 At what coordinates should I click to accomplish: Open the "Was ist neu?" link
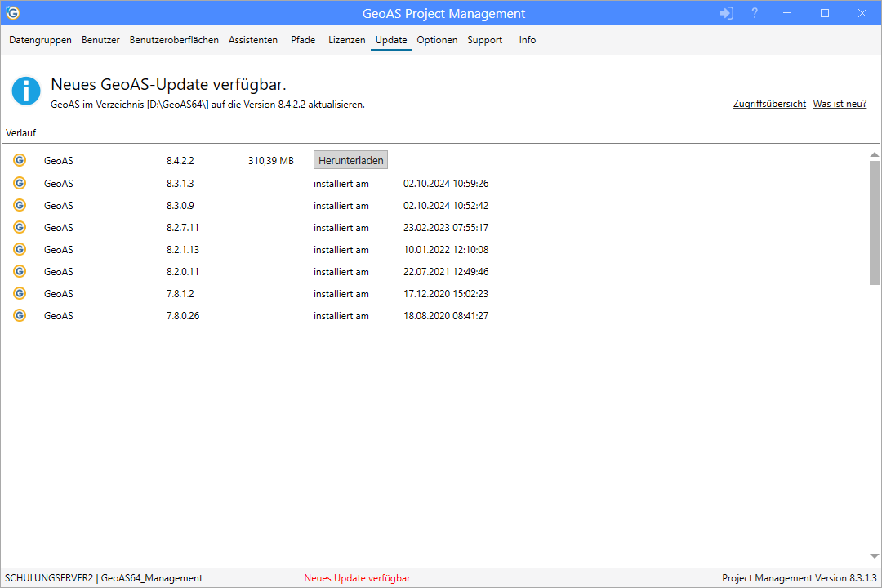840,104
